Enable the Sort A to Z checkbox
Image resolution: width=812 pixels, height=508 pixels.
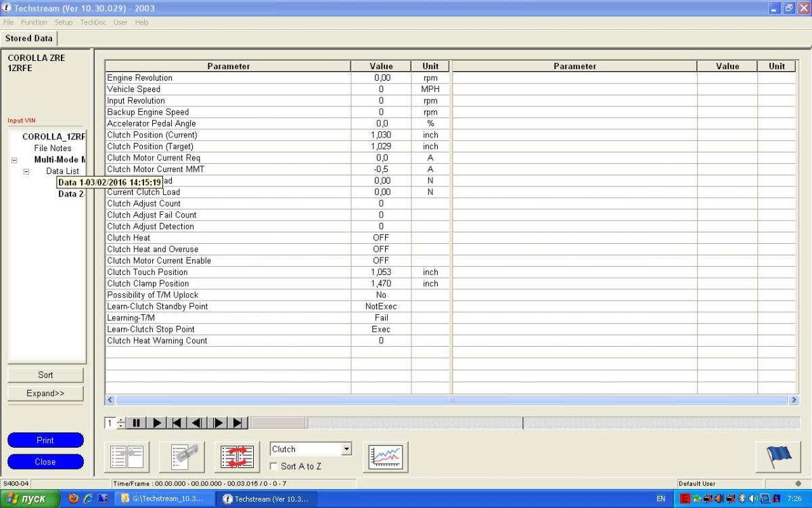pyautogui.click(x=273, y=467)
